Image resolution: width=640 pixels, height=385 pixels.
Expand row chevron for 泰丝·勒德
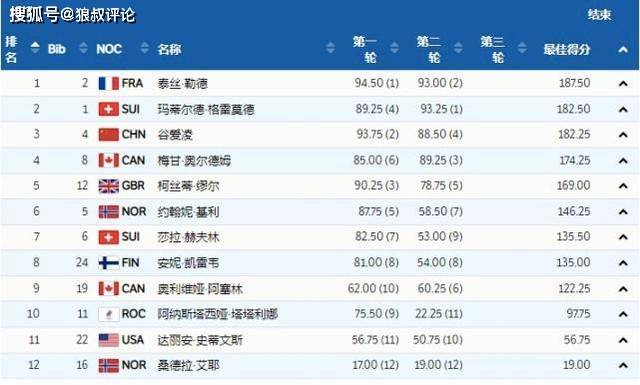[623, 84]
